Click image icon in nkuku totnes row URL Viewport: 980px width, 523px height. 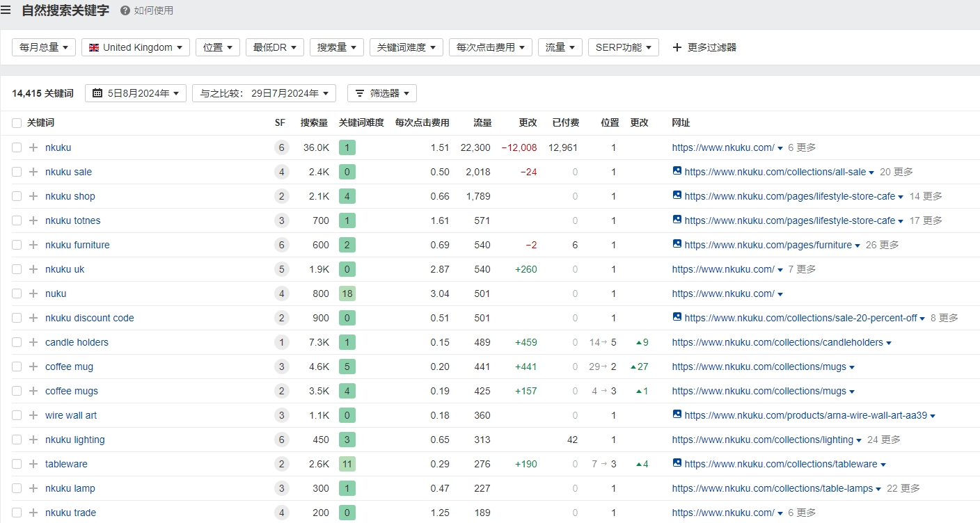click(x=677, y=220)
